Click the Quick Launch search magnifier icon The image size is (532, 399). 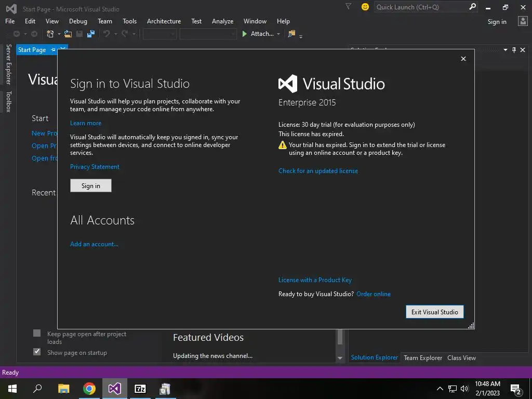(472, 7)
